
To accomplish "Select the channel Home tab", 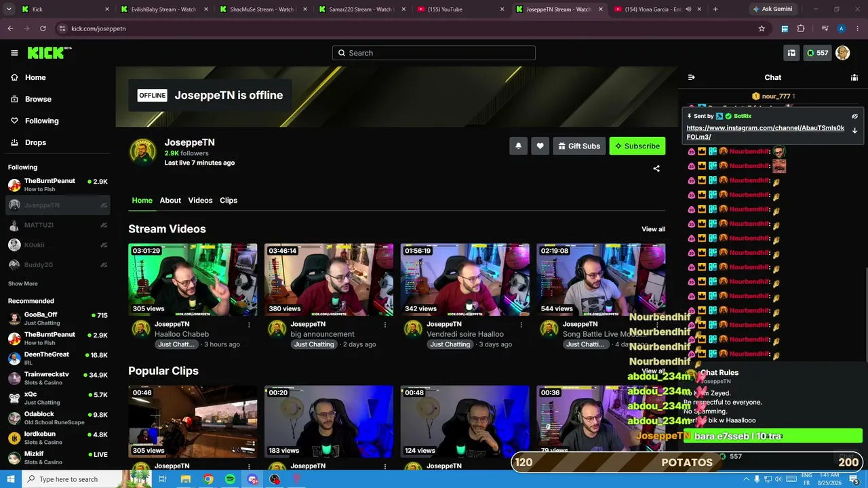I will click(142, 201).
